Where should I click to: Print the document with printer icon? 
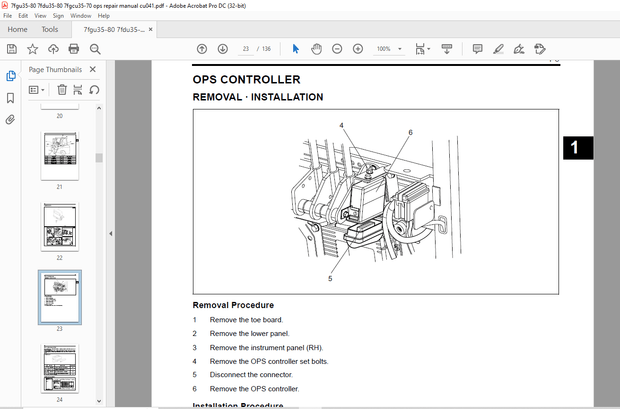pos(74,49)
